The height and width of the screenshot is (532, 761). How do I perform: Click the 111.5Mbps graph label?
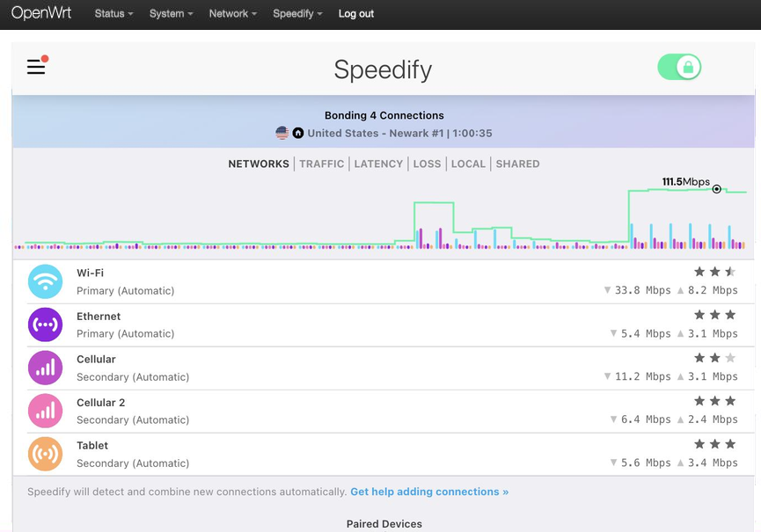(685, 182)
